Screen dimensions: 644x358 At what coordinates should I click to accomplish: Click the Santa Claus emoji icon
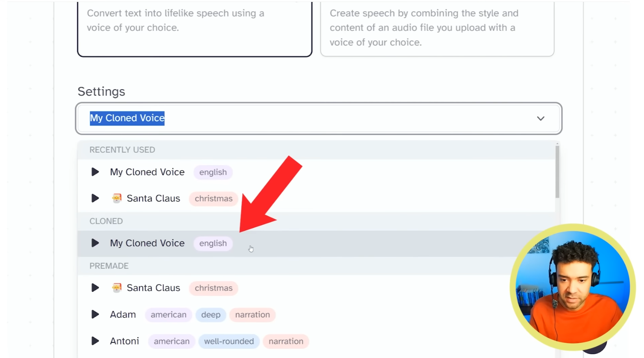117,198
